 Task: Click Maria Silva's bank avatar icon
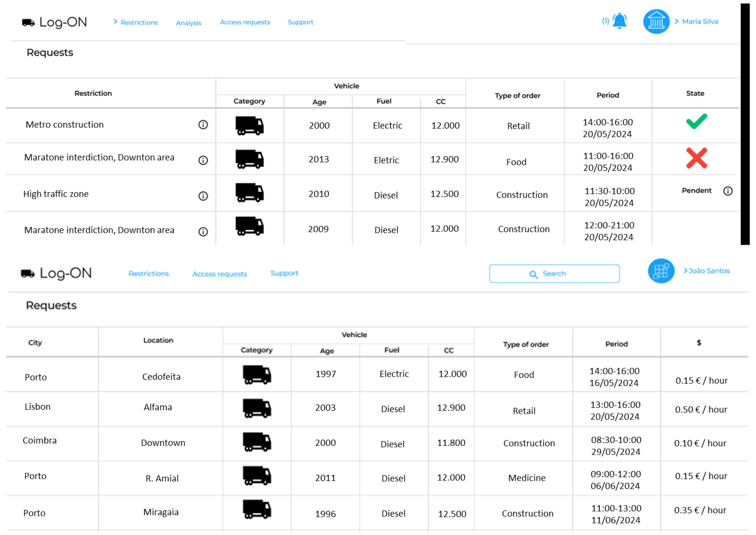(x=656, y=22)
